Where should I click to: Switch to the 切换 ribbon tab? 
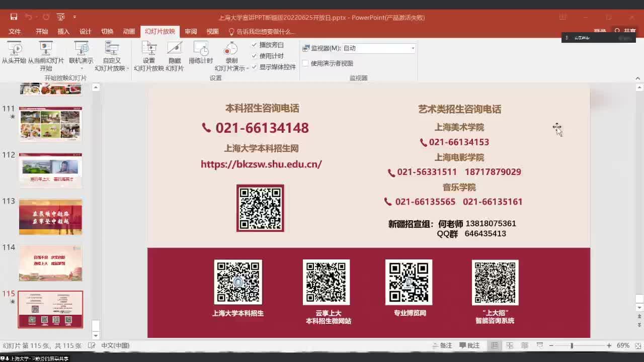(107, 31)
